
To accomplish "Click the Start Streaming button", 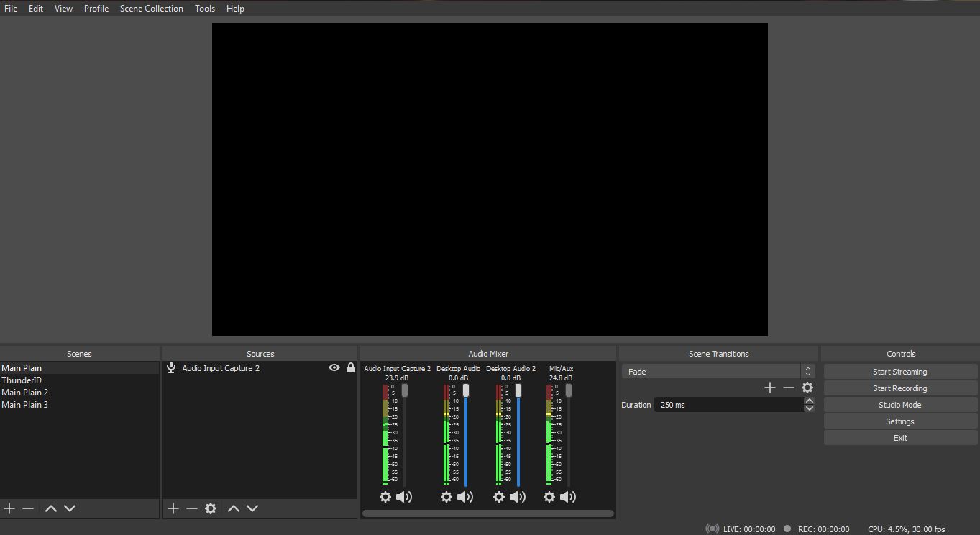I will click(899, 371).
